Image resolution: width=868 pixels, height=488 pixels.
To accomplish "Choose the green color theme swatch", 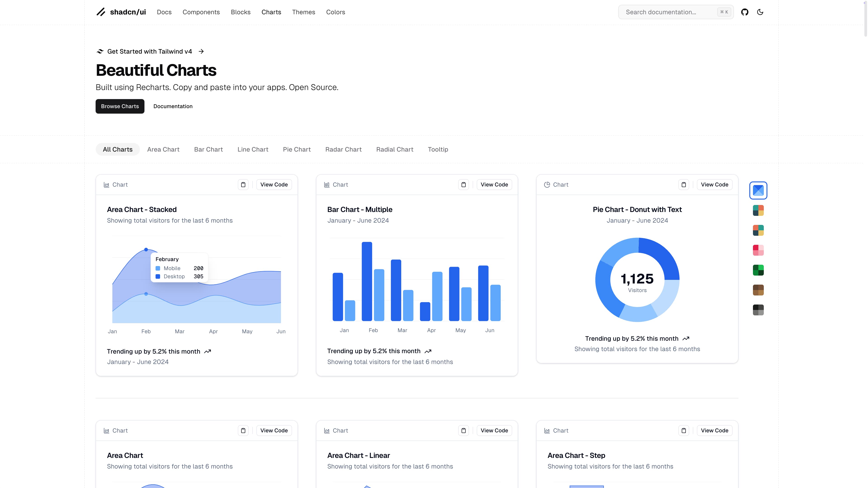I will [x=758, y=270].
